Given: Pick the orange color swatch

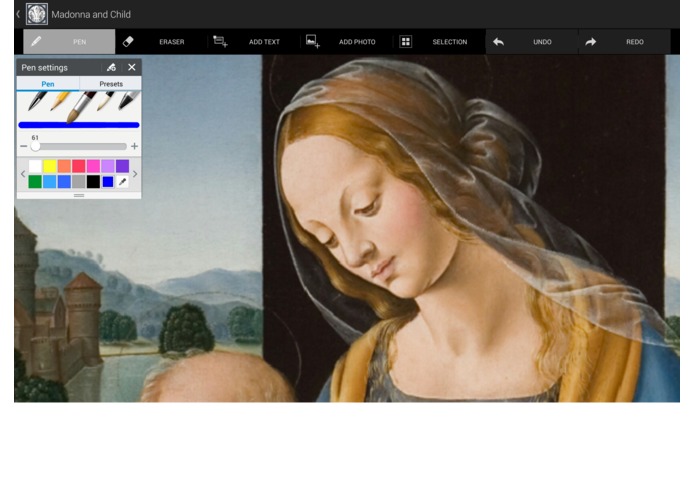Looking at the screenshot, I should pyautogui.click(x=64, y=166).
